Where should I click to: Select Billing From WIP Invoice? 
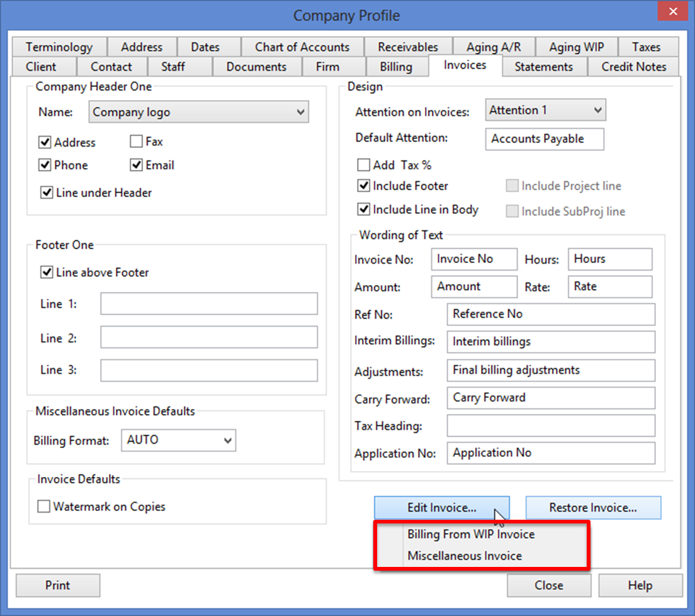471,534
